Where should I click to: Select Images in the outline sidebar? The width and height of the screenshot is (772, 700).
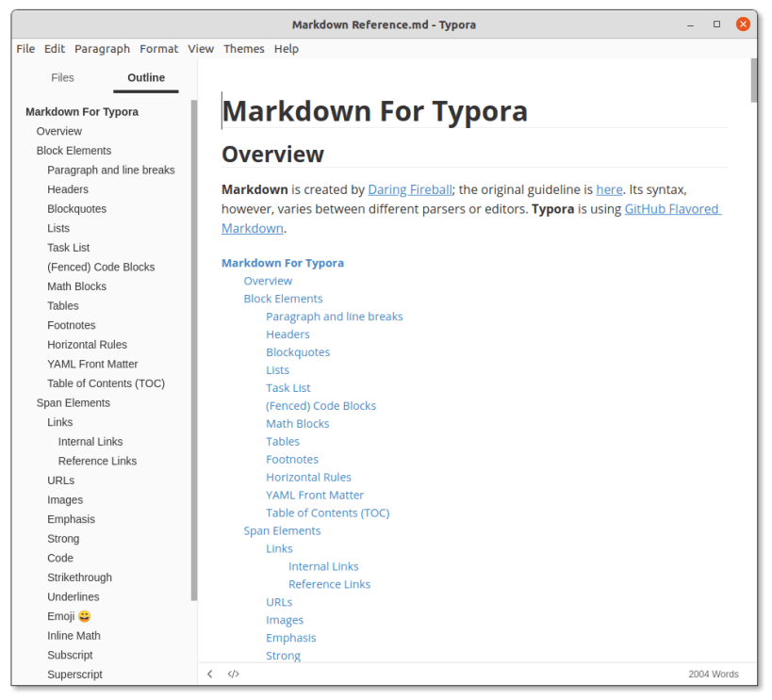(x=65, y=499)
